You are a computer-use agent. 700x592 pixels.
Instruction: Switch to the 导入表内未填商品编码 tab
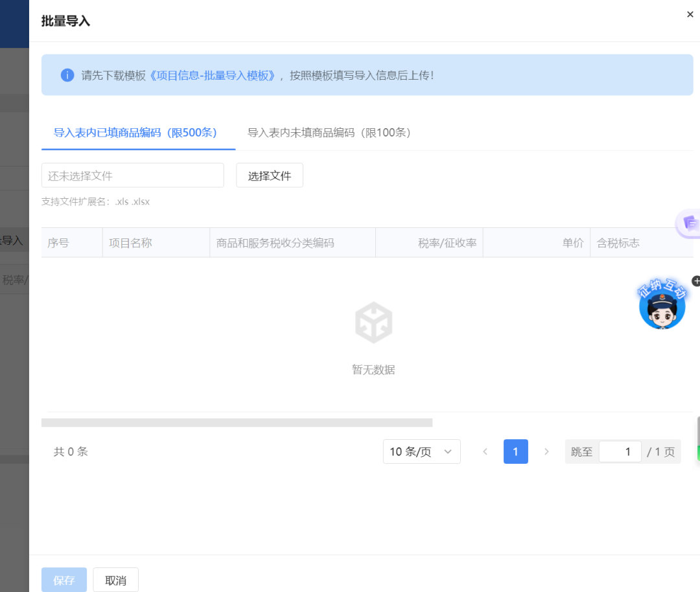pos(329,133)
